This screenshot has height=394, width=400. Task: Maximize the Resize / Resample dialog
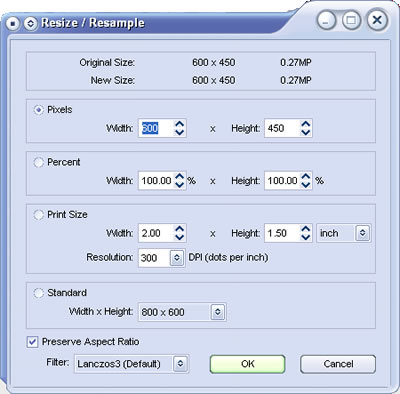tap(351, 21)
